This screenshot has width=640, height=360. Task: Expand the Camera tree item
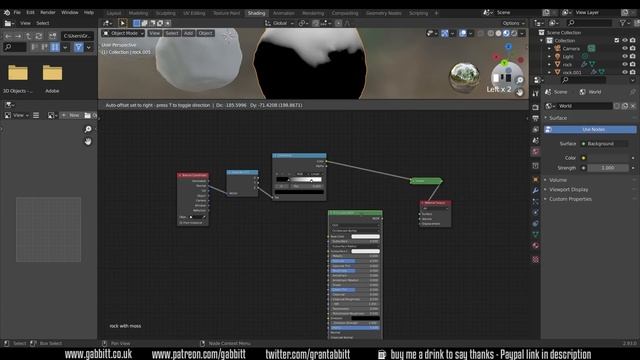tap(549, 49)
